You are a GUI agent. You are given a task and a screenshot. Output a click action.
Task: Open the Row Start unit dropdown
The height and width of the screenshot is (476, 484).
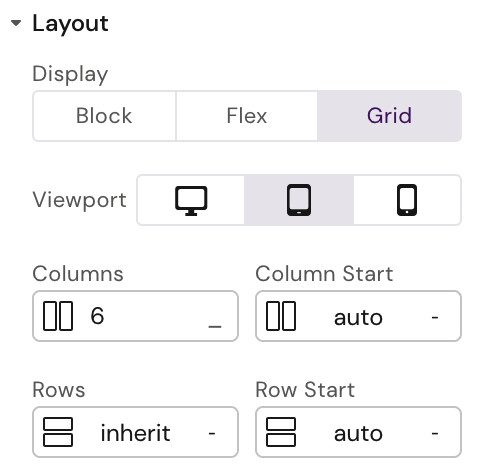(435, 433)
